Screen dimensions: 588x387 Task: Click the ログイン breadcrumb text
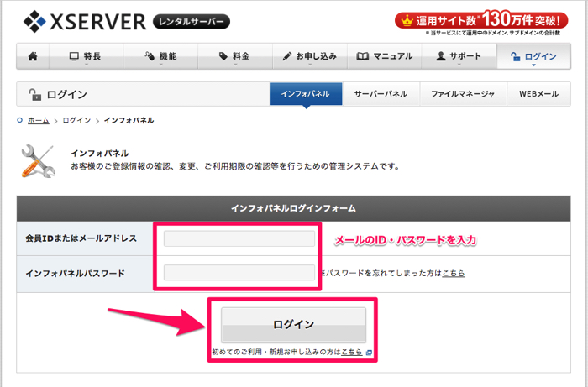(x=76, y=120)
